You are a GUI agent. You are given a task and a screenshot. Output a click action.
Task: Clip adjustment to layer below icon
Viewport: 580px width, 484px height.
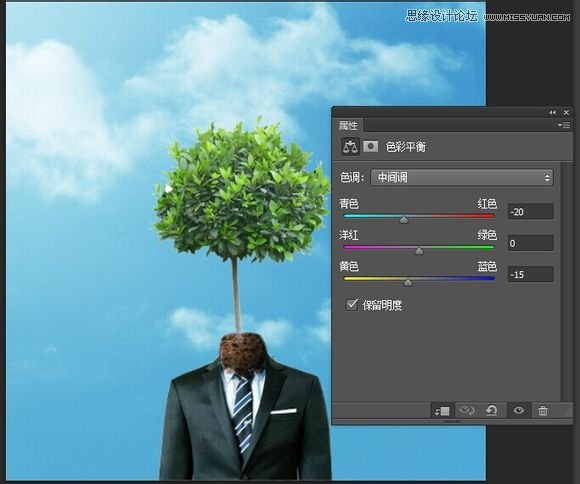click(x=442, y=410)
